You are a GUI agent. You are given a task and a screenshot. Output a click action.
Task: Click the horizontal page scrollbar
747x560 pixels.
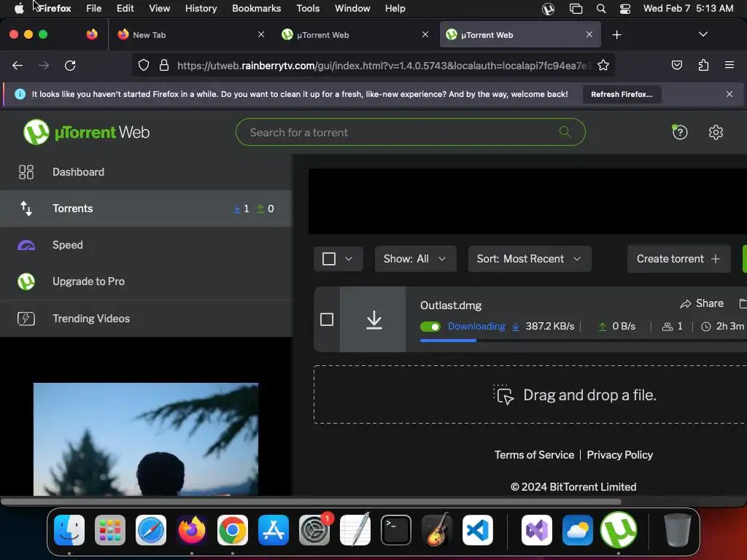tap(311, 502)
